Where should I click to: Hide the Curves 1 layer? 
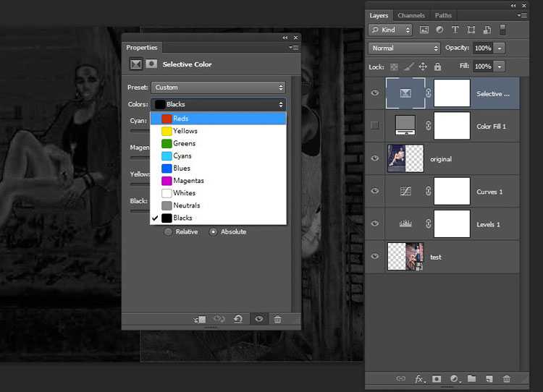374,191
